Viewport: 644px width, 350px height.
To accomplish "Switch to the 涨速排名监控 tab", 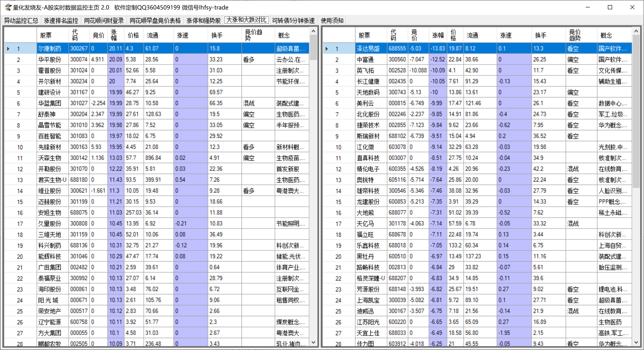I will pyautogui.click(x=61, y=20).
